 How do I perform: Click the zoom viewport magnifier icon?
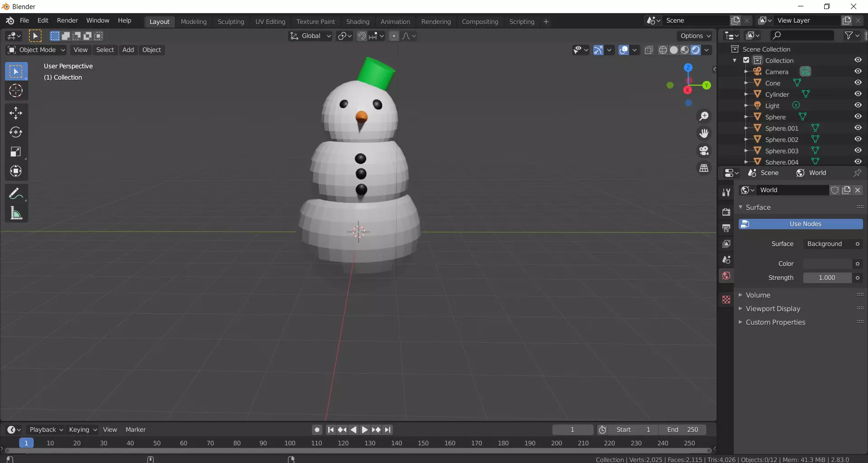[704, 116]
